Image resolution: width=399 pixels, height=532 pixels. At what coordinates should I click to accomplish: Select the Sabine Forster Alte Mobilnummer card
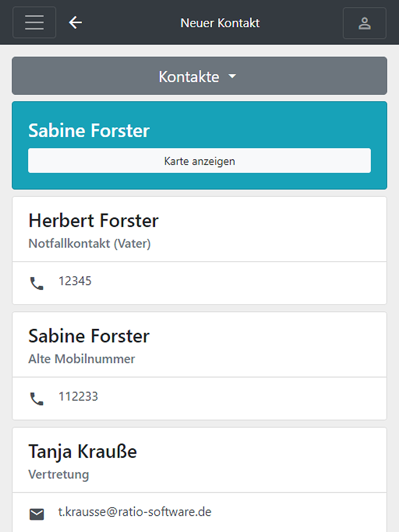click(89, 336)
